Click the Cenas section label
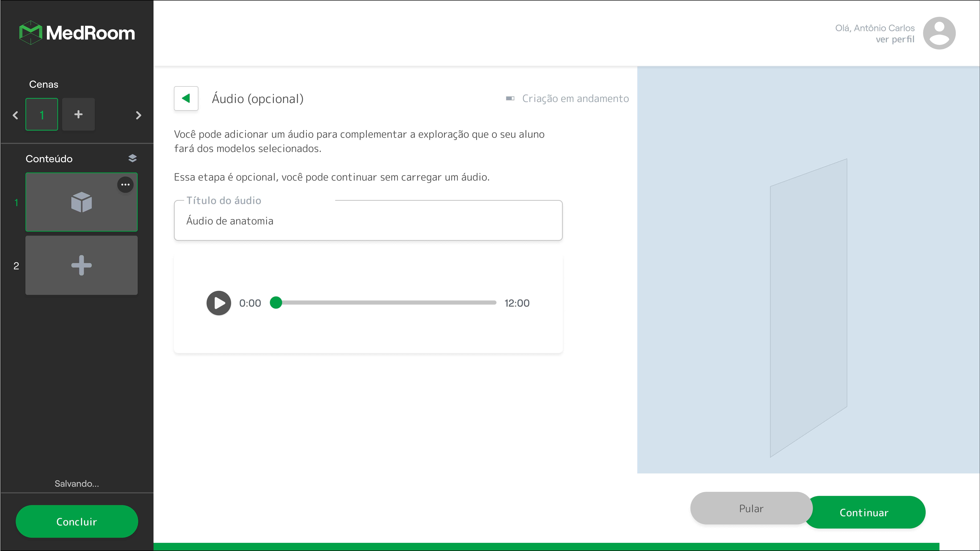Viewport: 980px width, 551px height. click(44, 84)
